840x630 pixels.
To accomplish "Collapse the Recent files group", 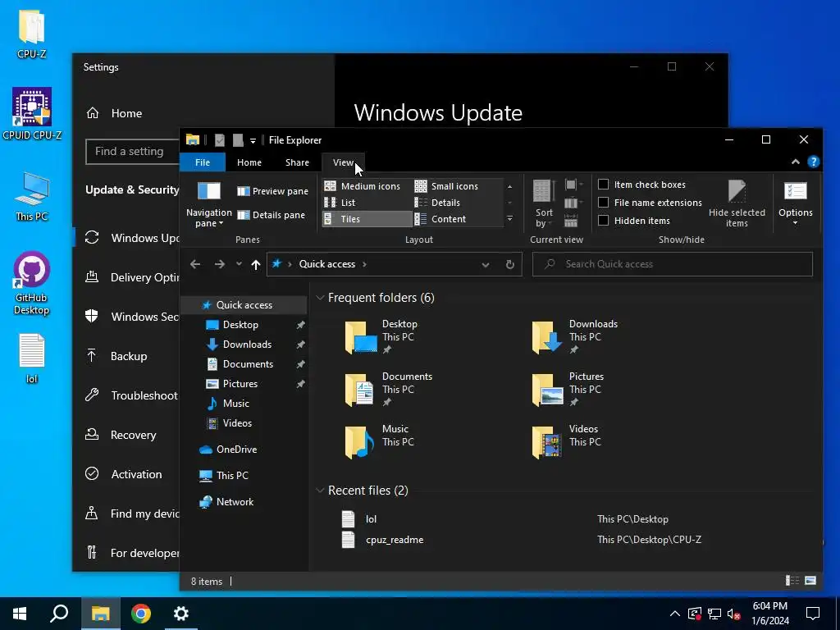I will coord(320,491).
